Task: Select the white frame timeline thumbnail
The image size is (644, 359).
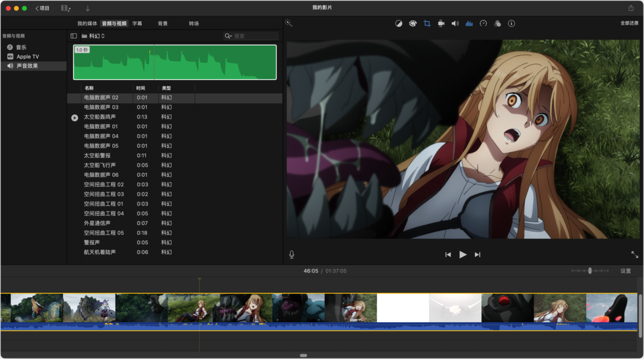Action: coord(403,308)
